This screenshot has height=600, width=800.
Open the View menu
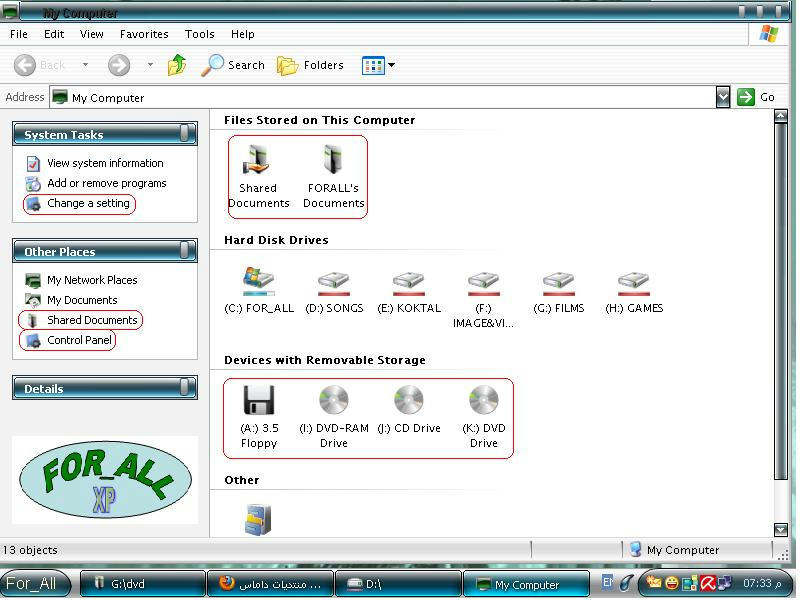pos(92,34)
